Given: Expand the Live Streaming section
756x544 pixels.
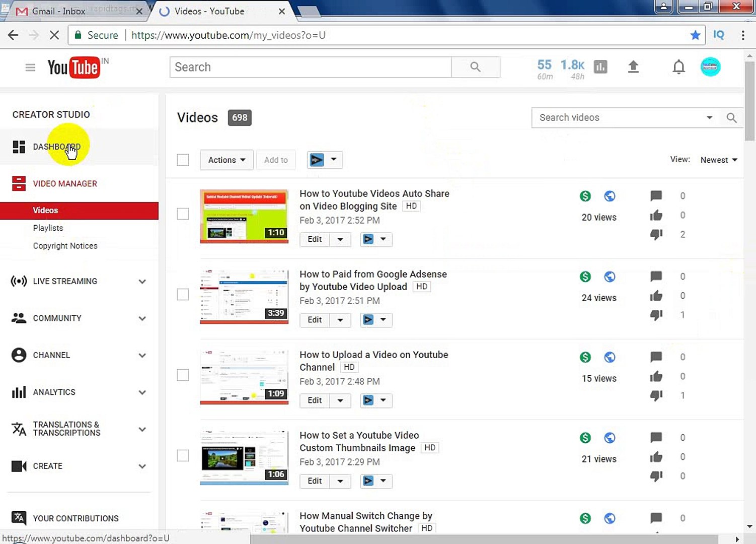Looking at the screenshot, I should coord(142,281).
